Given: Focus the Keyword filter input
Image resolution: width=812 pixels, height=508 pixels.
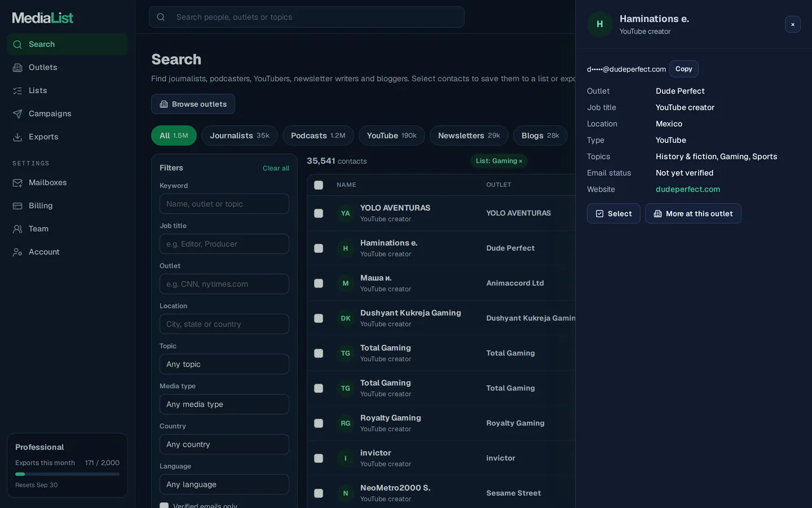Looking at the screenshot, I should (x=224, y=204).
